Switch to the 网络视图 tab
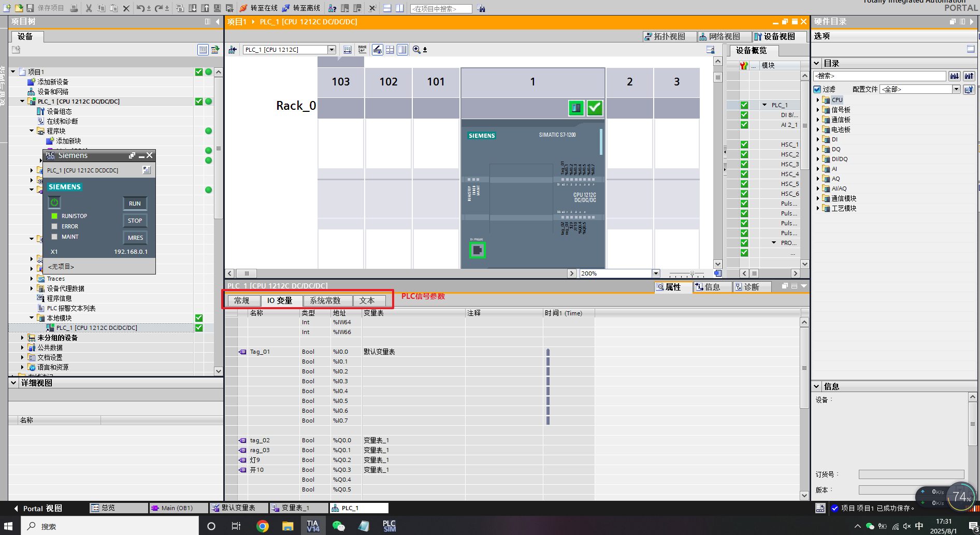Image resolution: width=980 pixels, height=535 pixels. (724, 36)
